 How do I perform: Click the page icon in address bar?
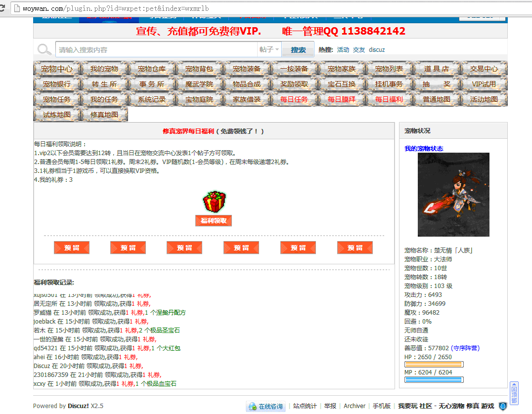coord(17,8)
